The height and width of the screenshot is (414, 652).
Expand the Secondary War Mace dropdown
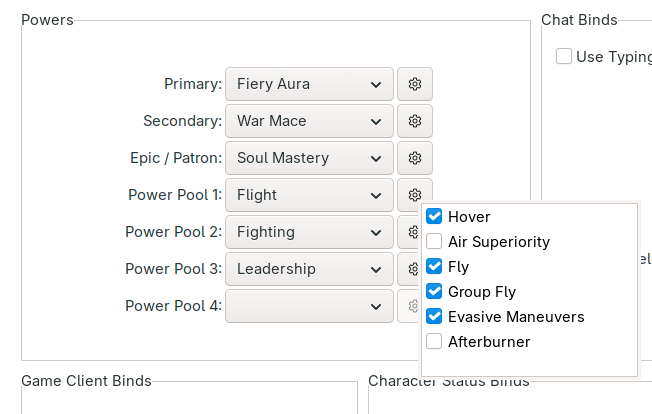(x=309, y=121)
